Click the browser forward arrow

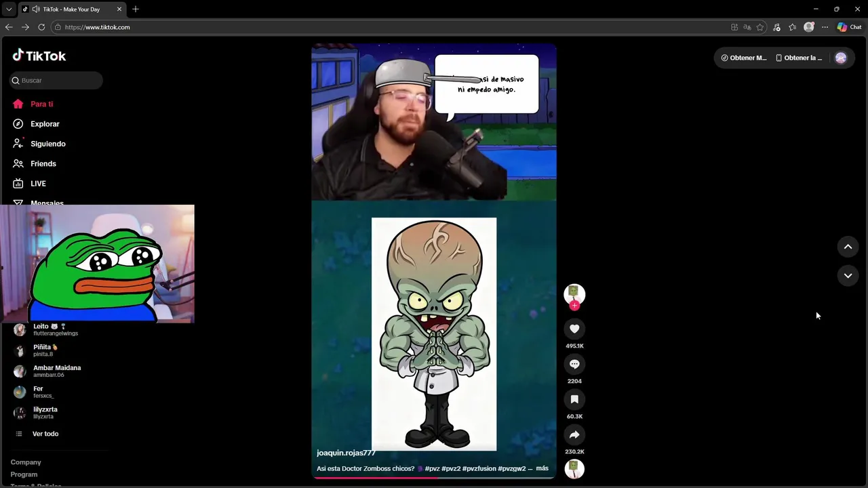pyautogui.click(x=25, y=27)
